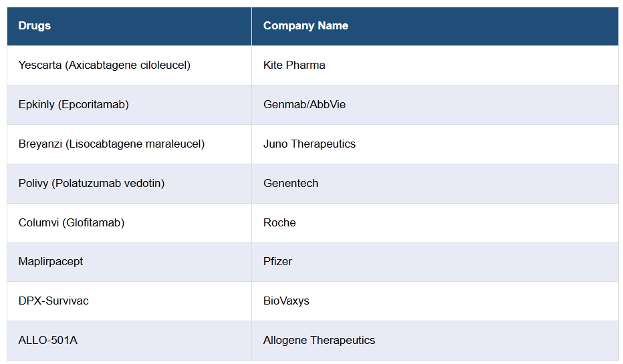Click the word Yescarta in first row
Screen dimensions: 623x364
coord(40,65)
